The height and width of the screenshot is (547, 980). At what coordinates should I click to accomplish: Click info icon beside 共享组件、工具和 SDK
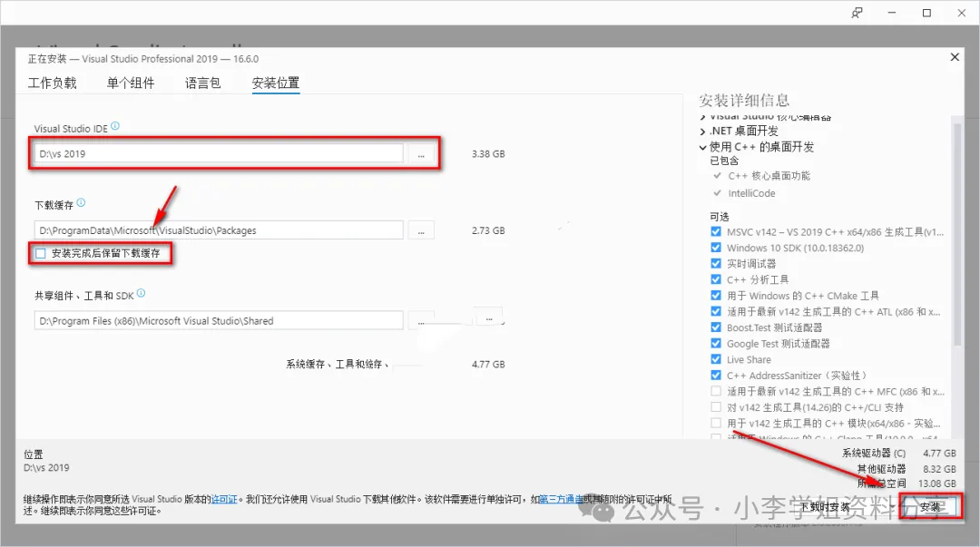tap(142, 293)
